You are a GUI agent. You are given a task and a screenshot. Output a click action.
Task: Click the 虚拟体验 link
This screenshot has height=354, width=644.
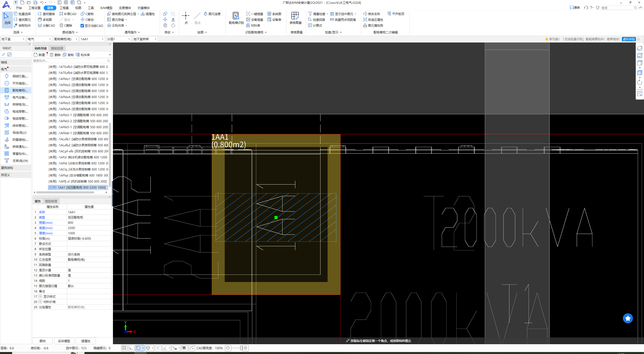point(629,39)
